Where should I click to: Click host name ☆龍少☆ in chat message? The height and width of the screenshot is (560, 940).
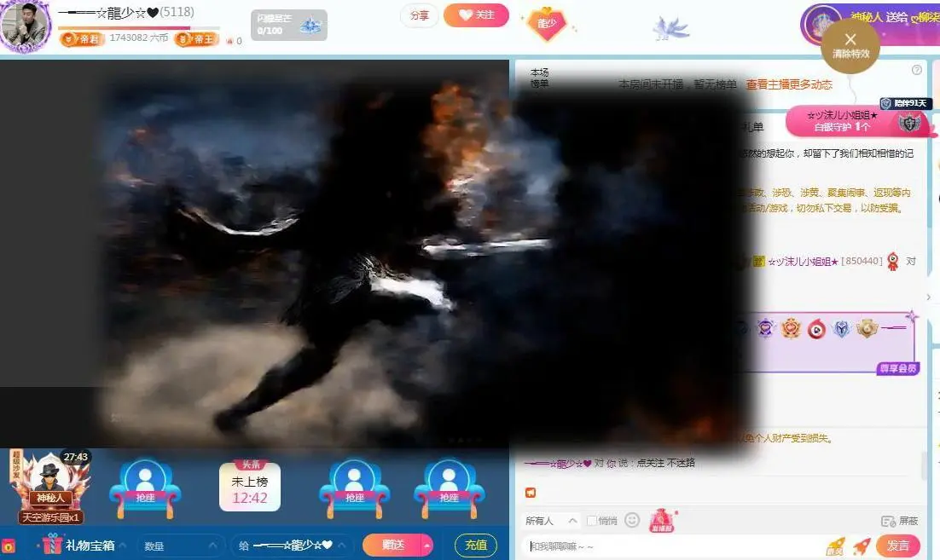point(558,463)
